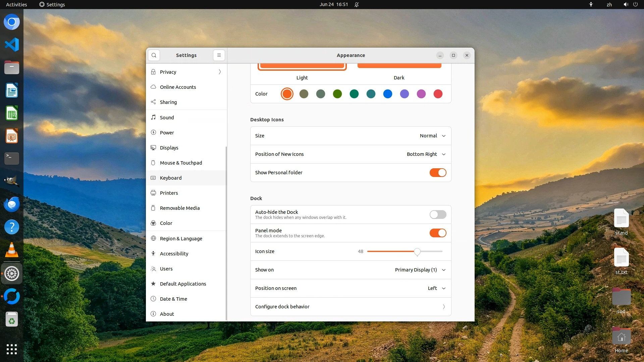Open Thunderbird mail from the dock
Image resolution: width=644 pixels, height=362 pixels.
pyautogui.click(x=12, y=204)
